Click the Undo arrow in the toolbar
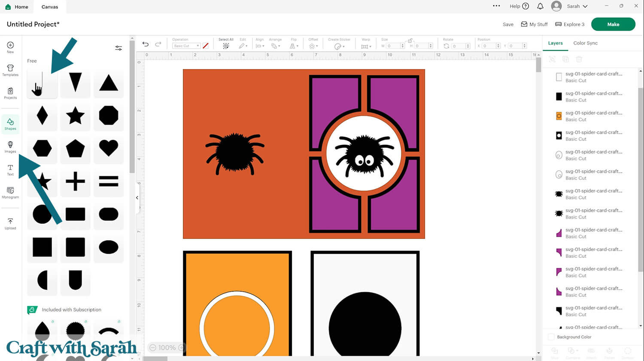Screen dimensions: 644x361 (x=146, y=44)
